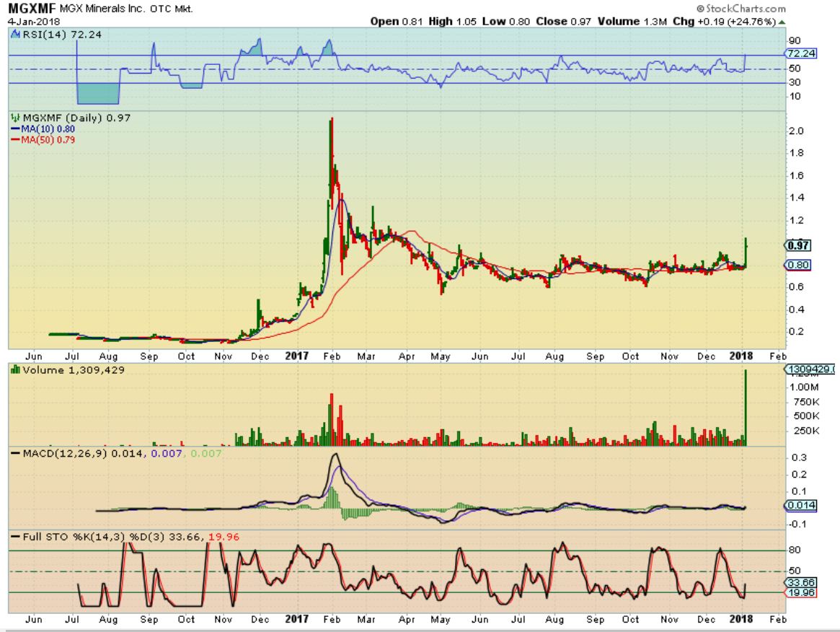
Task: Click the 1.00M level on volume axis
Action: pyautogui.click(x=803, y=387)
